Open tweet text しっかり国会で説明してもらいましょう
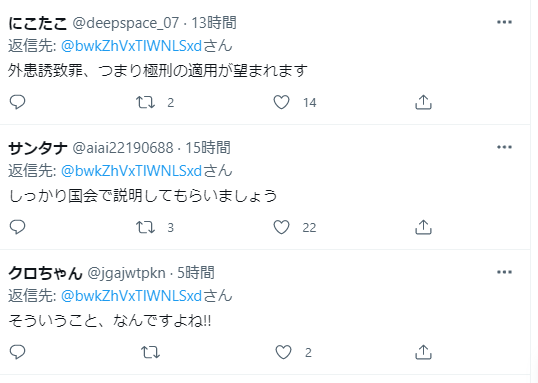Image resolution: width=538 pixels, height=383 pixels. [143, 196]
